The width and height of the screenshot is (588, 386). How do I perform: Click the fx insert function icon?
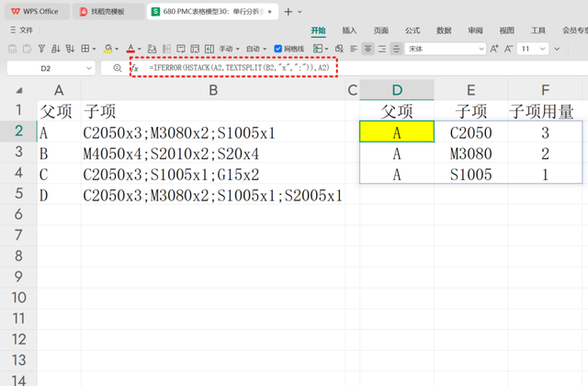click(134, 68)
